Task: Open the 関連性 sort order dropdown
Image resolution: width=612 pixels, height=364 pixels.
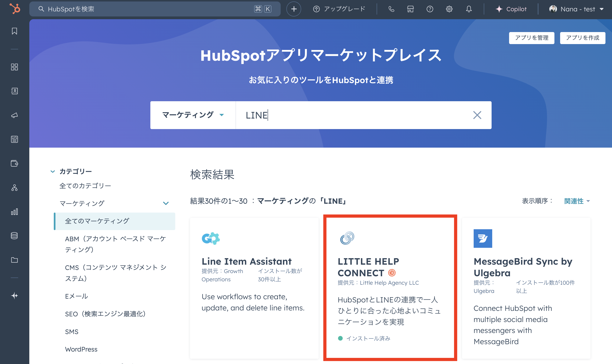Action: coord(577,201)
